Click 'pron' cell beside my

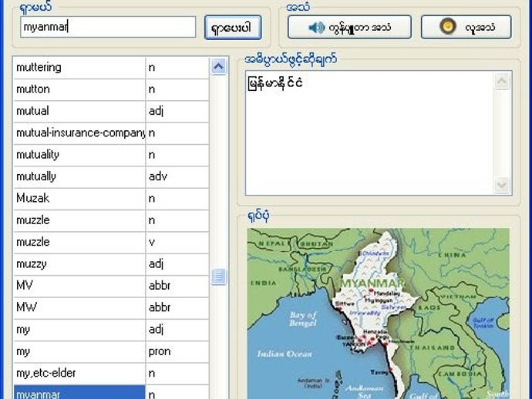[177, 351]
